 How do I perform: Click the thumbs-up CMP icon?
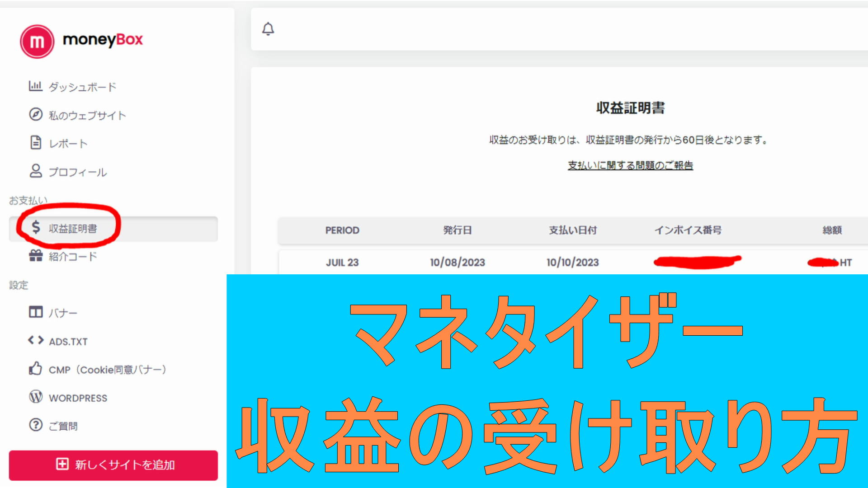pos(36,369)
